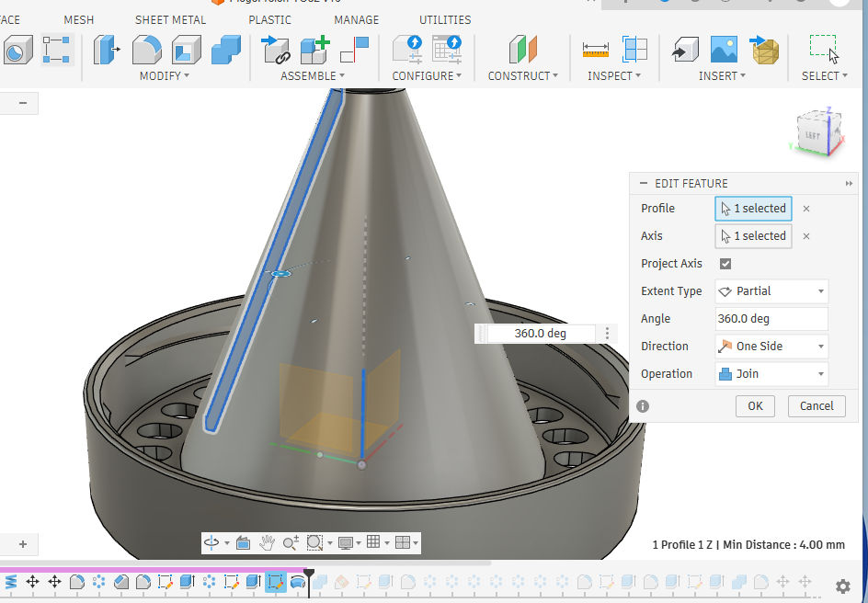Click the Insert Canvas image icon
Image resolution: width=868 pixels, height=603 pixels.
[724, 50]
